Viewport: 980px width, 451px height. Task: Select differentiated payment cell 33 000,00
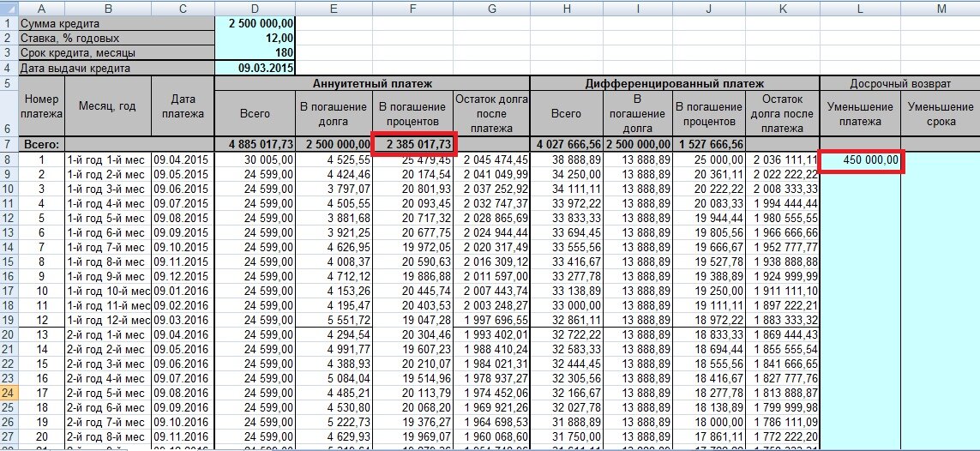[x=567, y=305]
